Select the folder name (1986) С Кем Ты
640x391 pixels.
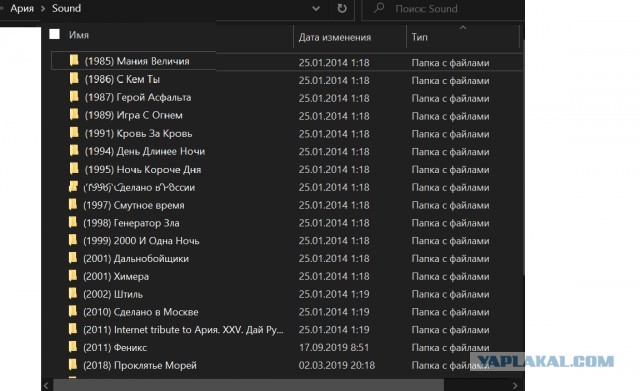(122, 79)
